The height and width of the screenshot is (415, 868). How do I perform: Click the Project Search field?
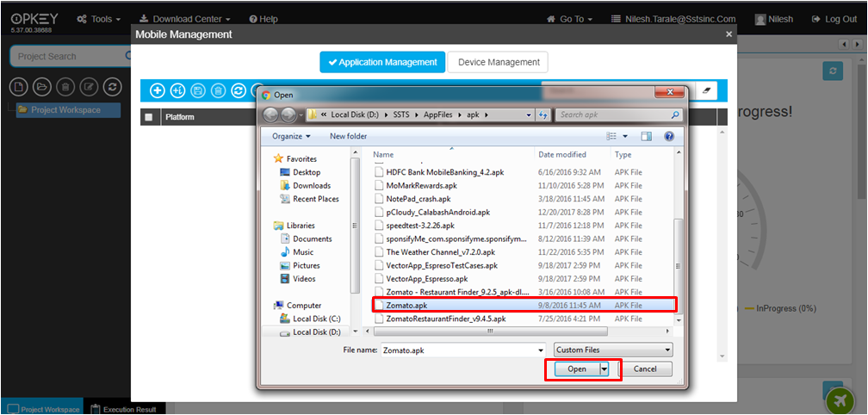[71, 56]
